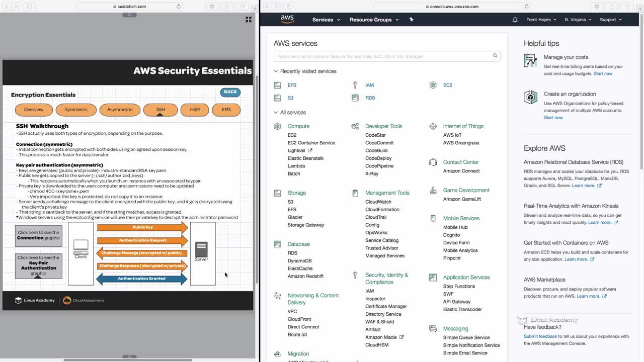Viewport: 644px width, 362px height.
Task: Show the Connection graphic
Action: [x=39, y=235]
